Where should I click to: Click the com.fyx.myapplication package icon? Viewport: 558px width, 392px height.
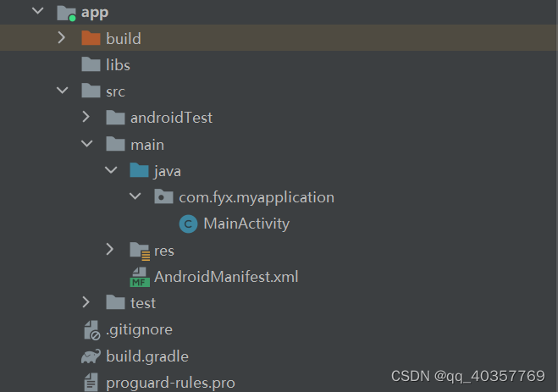[163, 196]
